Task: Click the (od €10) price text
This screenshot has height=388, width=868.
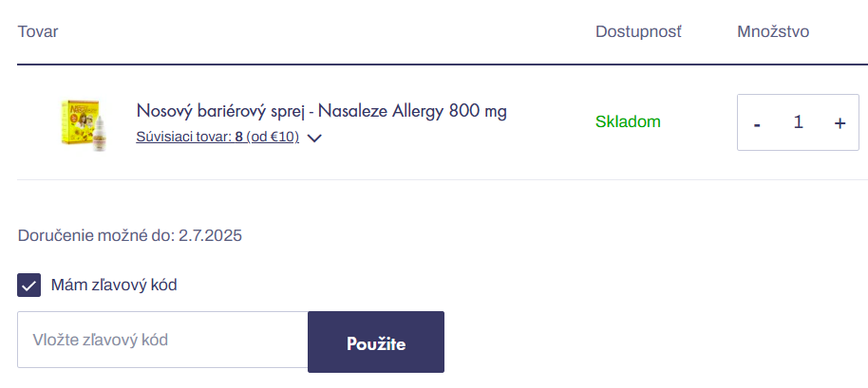Action: tap(273, 138)
